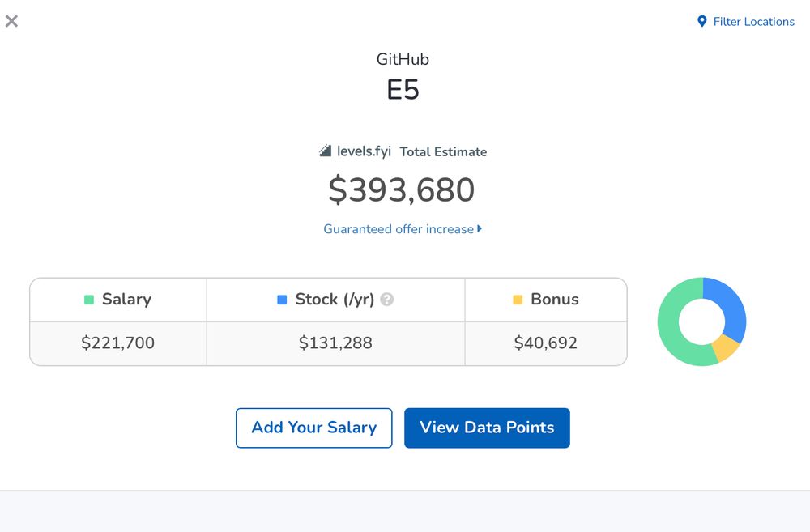This screenshot has width=810, height=532.
Task: Click the yellow Bonus color swatch
Action: pos(518,300)
